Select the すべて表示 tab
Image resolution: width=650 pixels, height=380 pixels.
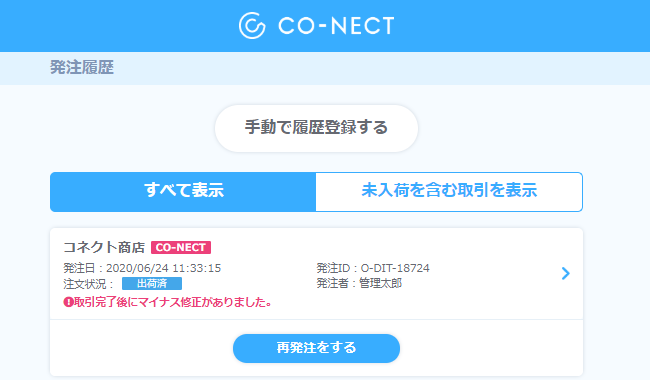(183, 192)
